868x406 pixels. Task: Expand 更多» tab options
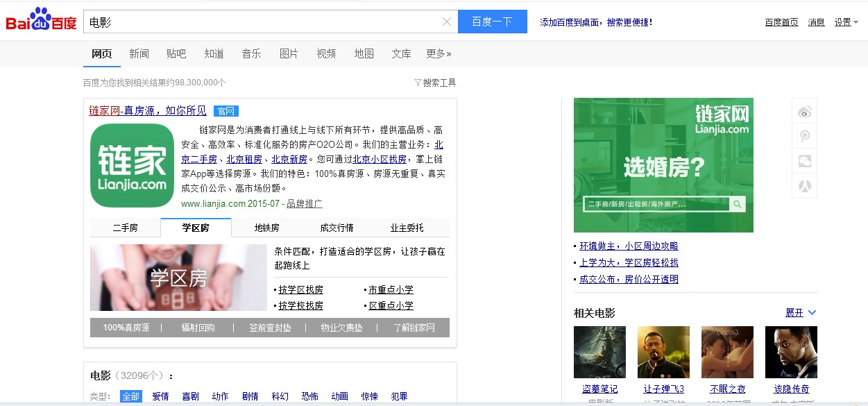click(x=439, y=53)
